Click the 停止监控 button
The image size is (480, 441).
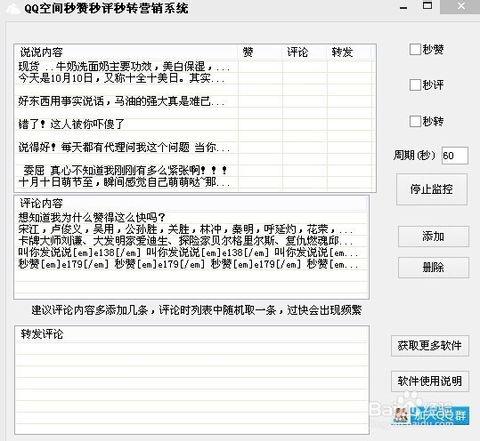(x=432, y=189)
